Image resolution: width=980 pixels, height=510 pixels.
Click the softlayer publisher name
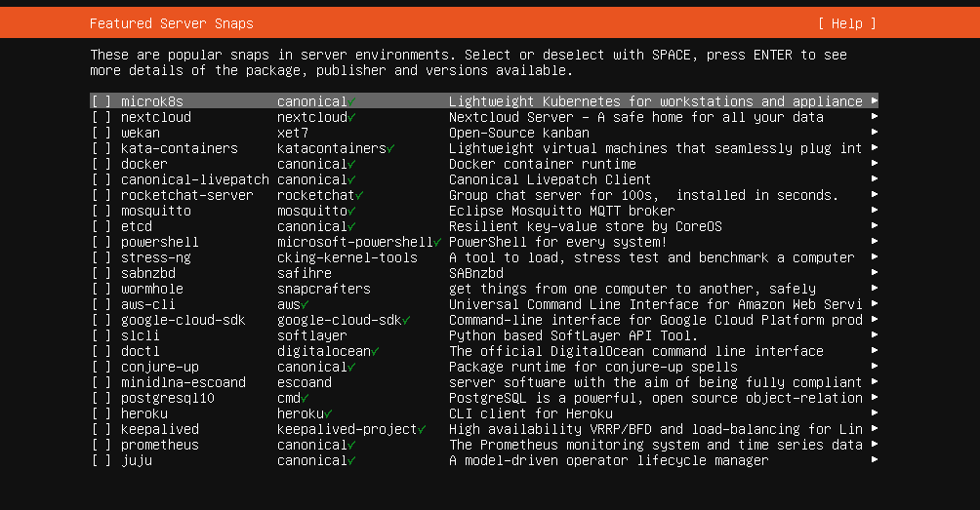pyautogui.click(x=312, y=335)
